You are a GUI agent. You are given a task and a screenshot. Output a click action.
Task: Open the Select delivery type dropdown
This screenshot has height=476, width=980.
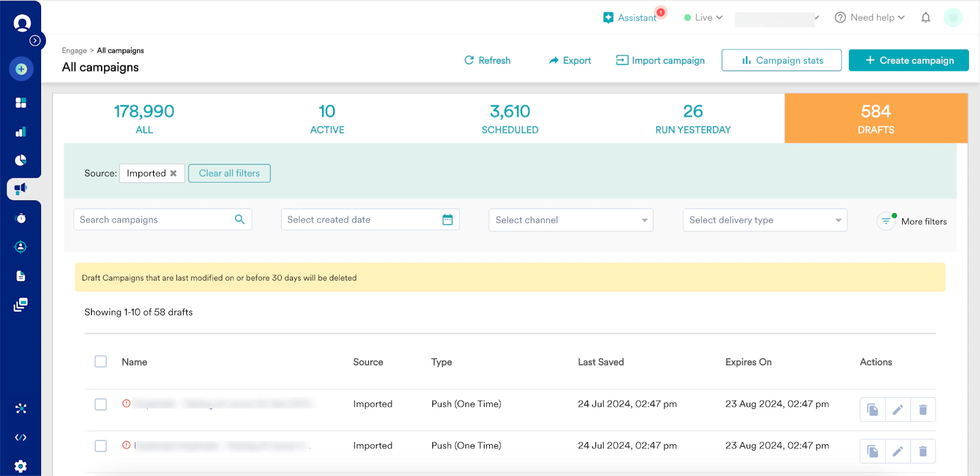pyautogui.click(x=765, y=220)
